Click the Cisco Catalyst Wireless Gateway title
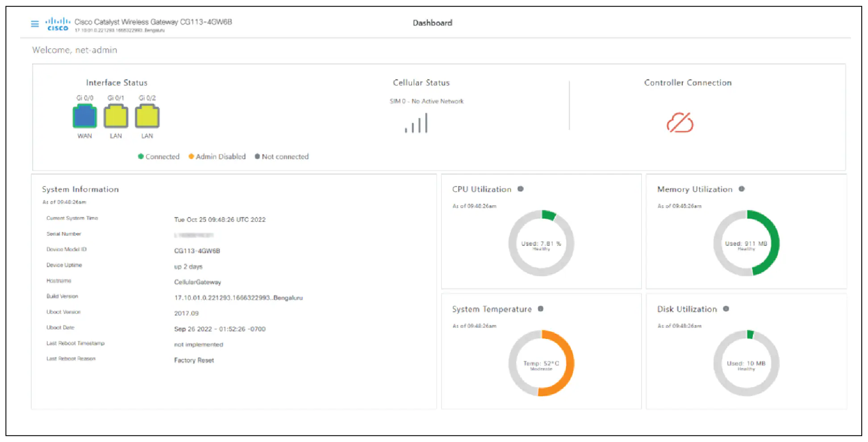The image size is (868, 442). 153,22
